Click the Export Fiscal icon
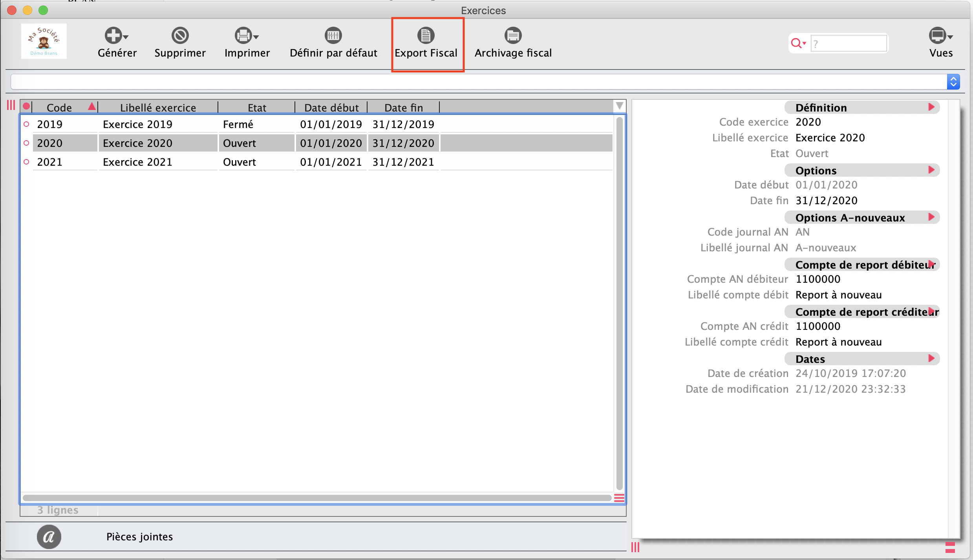The width and height of the screenshot is (973, 560). (x=426, y=35)
